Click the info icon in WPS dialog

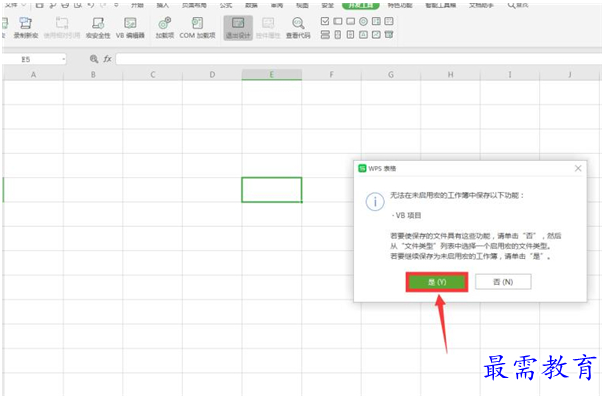coord(375,201)
